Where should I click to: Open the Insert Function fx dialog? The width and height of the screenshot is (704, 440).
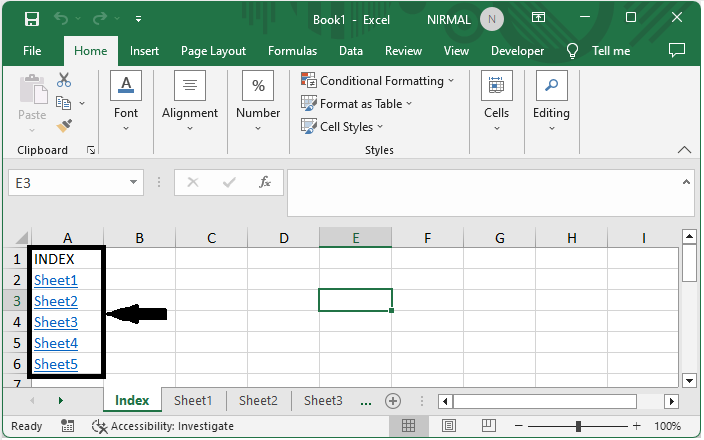pyautogui.click(x=264, y=182)
